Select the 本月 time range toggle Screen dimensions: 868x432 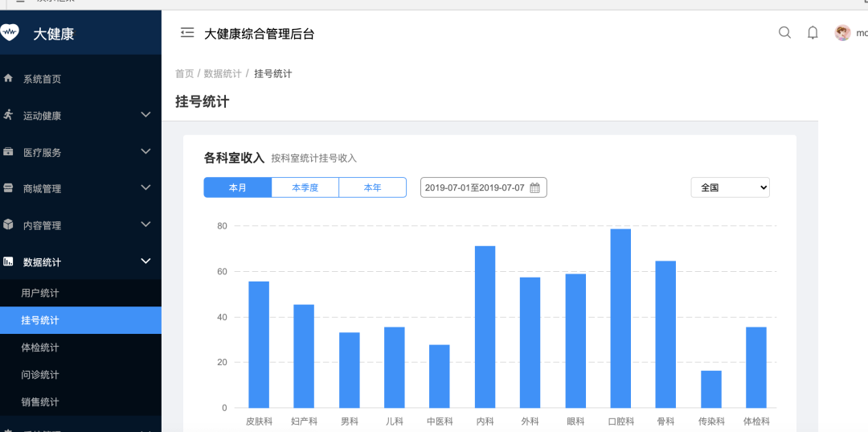tap(237, 187)
